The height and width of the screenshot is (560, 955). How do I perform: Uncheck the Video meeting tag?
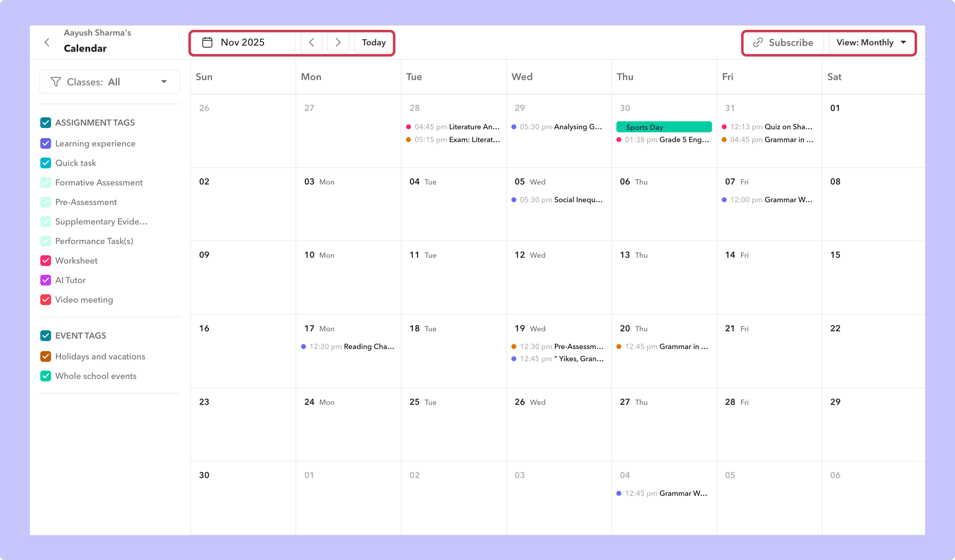(x=46, y=300)
